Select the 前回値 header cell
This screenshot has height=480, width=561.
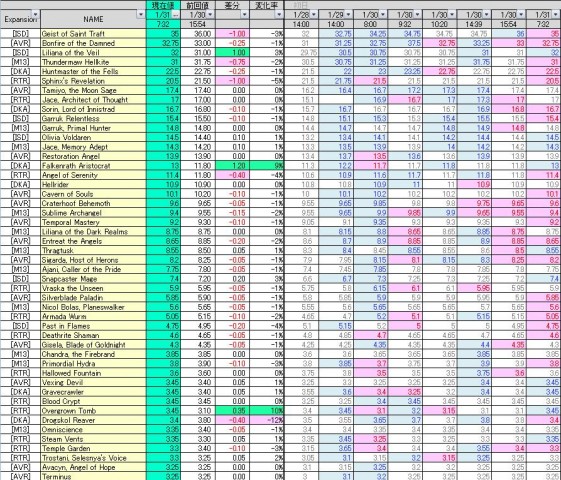point(198,5)
